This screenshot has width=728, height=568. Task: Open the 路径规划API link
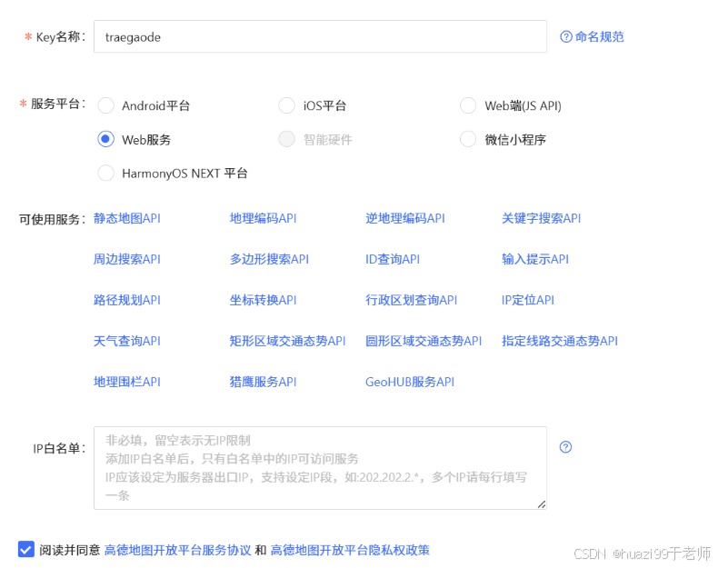click(x=126, y=300)
